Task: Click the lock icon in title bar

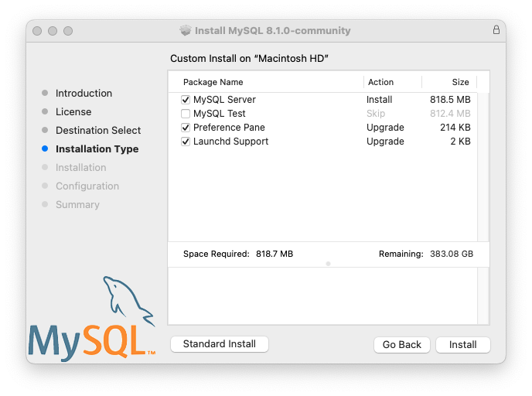Action: (x=496, y=30)
